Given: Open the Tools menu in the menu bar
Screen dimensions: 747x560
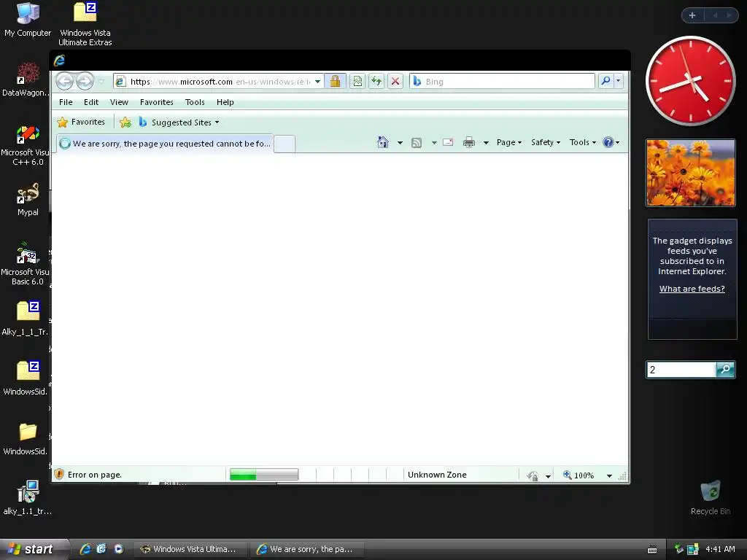Looking at the screenshot, I should point(195,102).
